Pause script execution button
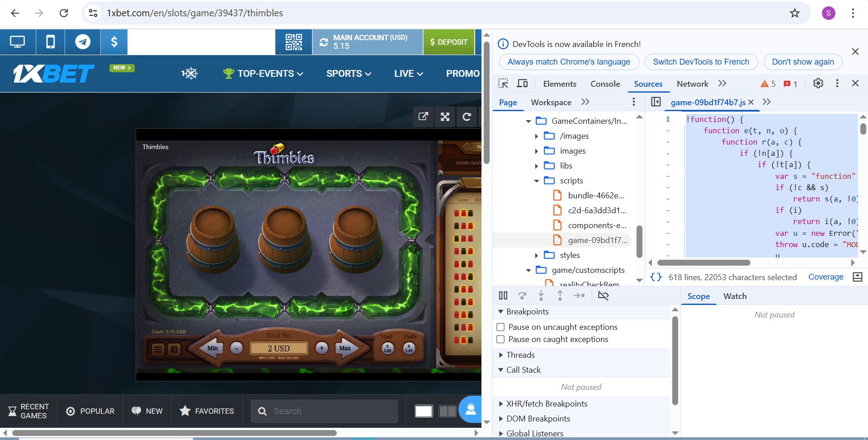This screenshot has width=868, height=440. (x=503, y=295)
